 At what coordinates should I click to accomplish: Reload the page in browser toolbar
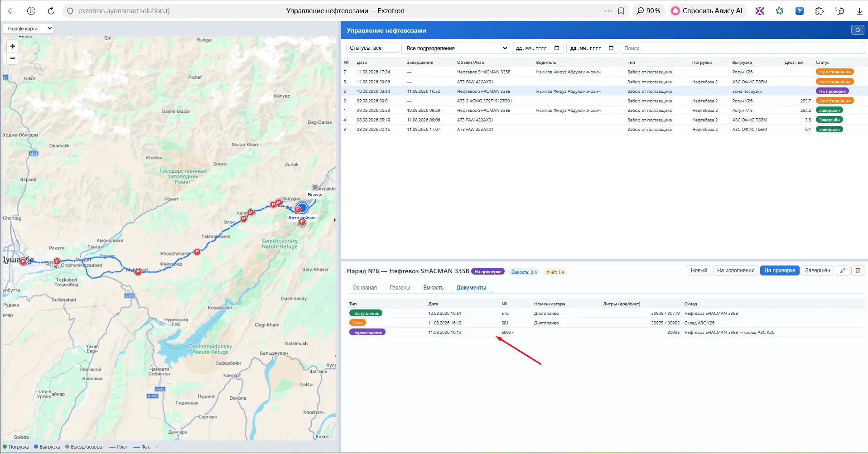click(x=51, y=11)
